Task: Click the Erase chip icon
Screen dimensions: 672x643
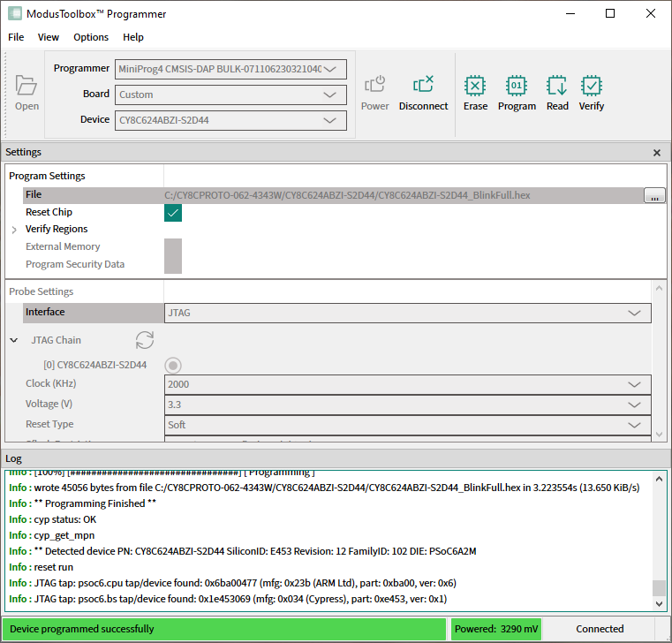Action: click(475, 87)
